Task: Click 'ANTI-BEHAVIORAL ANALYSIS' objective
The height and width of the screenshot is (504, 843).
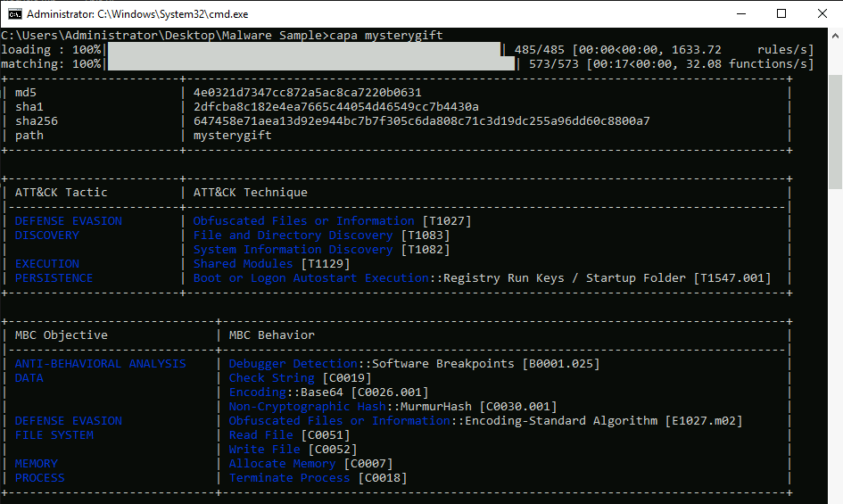Action: point(101,364)
